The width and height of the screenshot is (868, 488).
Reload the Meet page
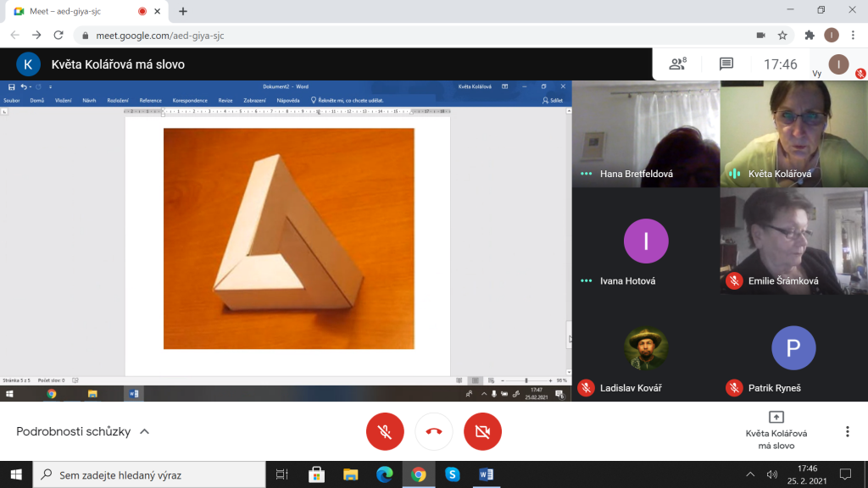58,35
